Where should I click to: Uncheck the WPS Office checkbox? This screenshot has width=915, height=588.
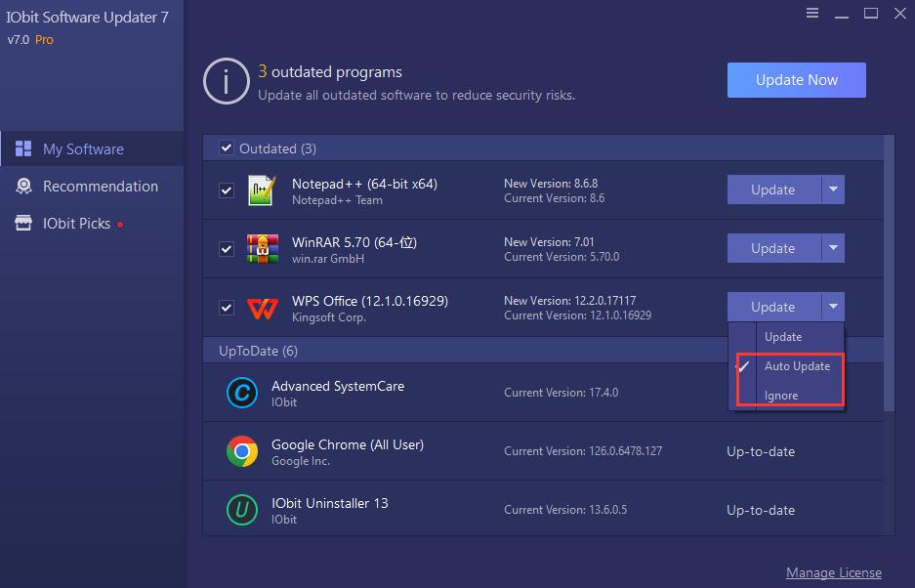227,307
